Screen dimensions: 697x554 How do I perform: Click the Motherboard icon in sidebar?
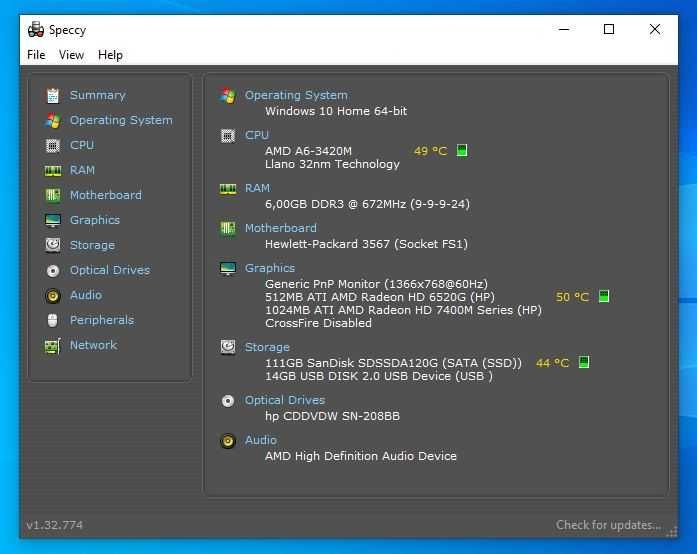pyautogui.click(x=53, y=195)
